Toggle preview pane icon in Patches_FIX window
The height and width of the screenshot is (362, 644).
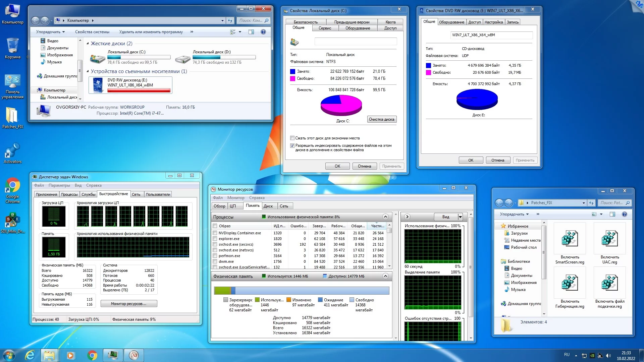click(x=612, y=214)
